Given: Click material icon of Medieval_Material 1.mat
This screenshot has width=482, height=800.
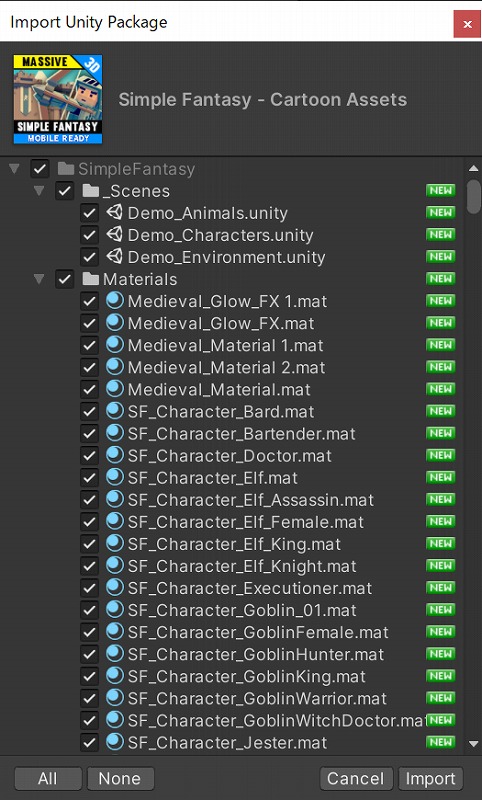Looking at the screenshot, I should 115,344.
